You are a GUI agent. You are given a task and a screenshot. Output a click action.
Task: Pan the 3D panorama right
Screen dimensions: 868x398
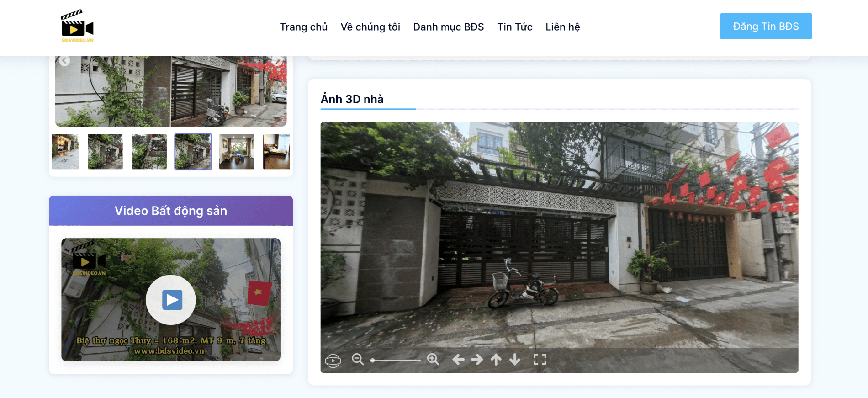[x=477, y=360]
